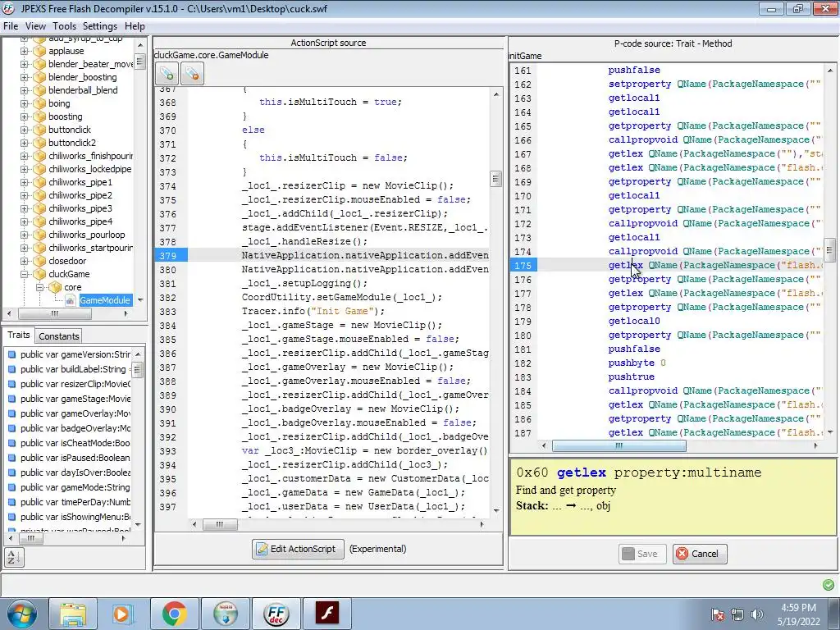Open Windows Explorer from the taskbar
This screenshot has width=840, height=630.
click(73, 614)
